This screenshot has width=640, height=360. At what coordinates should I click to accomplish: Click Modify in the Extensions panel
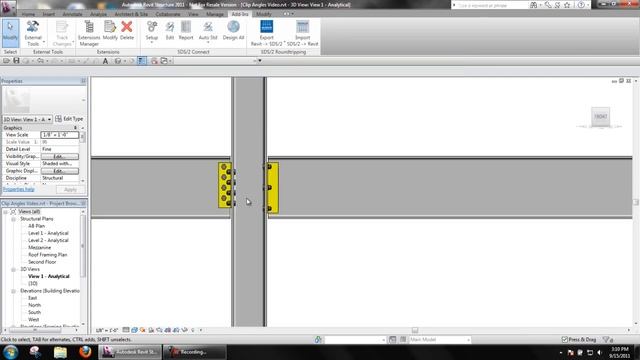pos(110,31)
